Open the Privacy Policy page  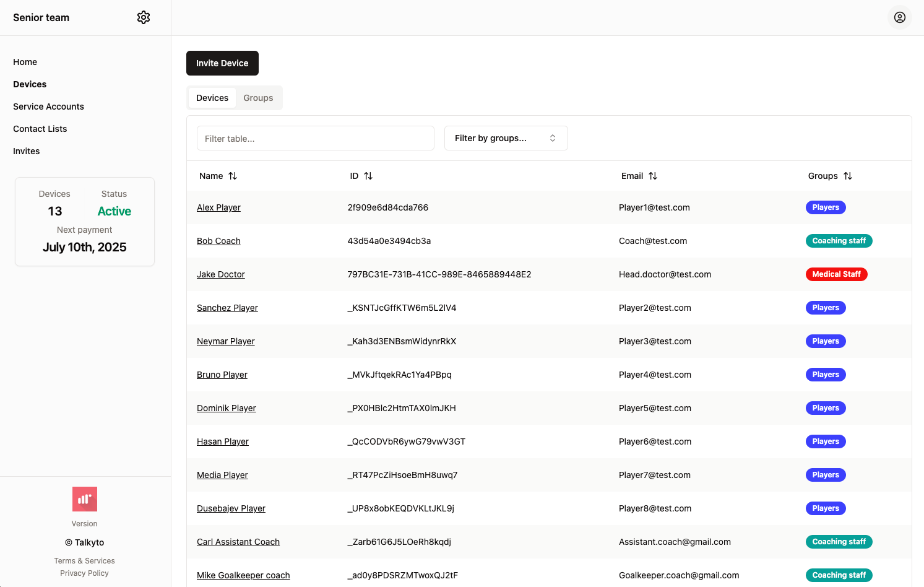click(84, 573)
